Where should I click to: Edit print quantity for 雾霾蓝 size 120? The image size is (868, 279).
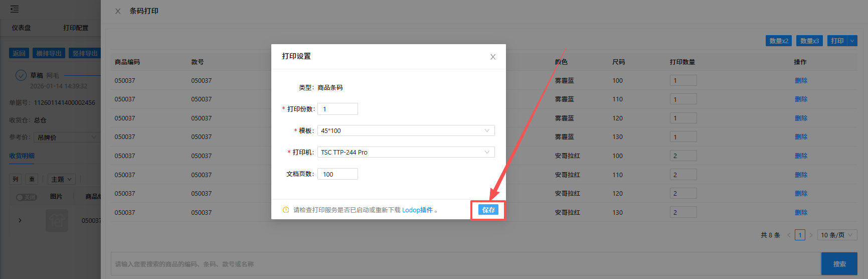tap(683, 118)
